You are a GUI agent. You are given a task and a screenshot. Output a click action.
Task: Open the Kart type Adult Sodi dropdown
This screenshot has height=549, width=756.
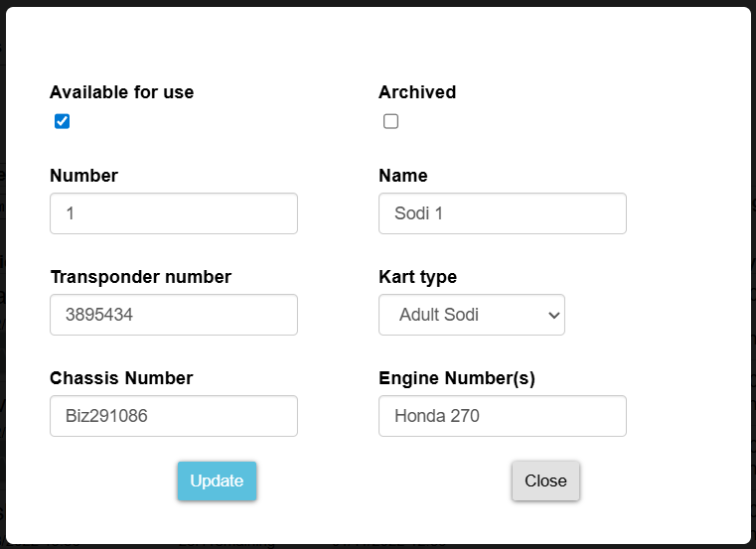click(472, 315)
